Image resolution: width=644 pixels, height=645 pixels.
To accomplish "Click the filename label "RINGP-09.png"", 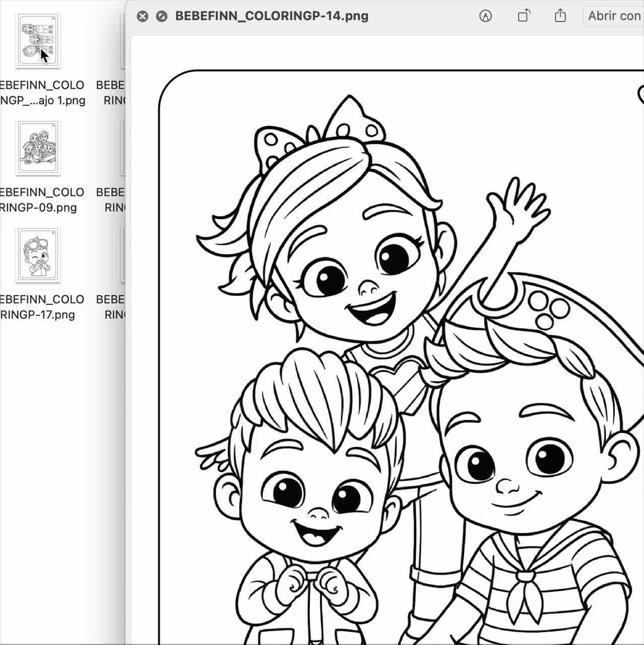I will click(38, 208).
